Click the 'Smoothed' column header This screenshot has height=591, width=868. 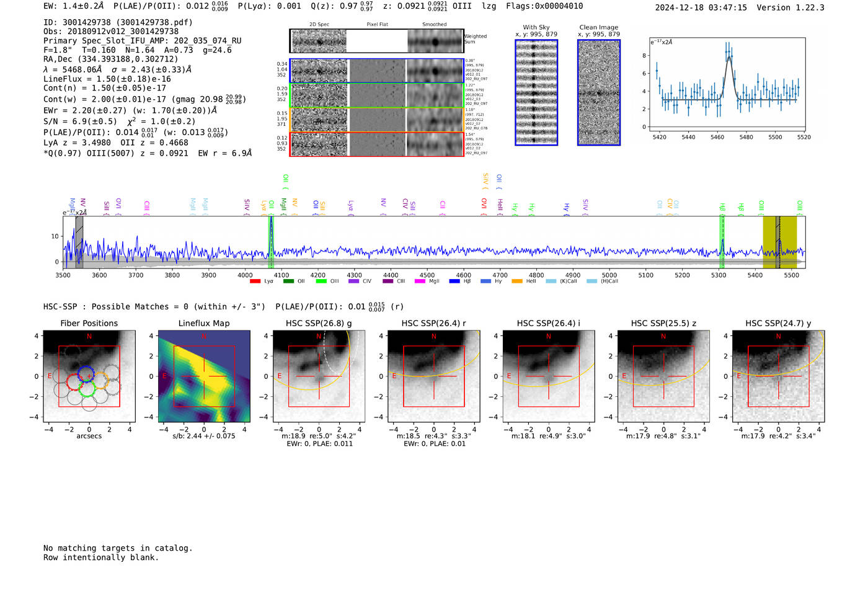(434, 25)
